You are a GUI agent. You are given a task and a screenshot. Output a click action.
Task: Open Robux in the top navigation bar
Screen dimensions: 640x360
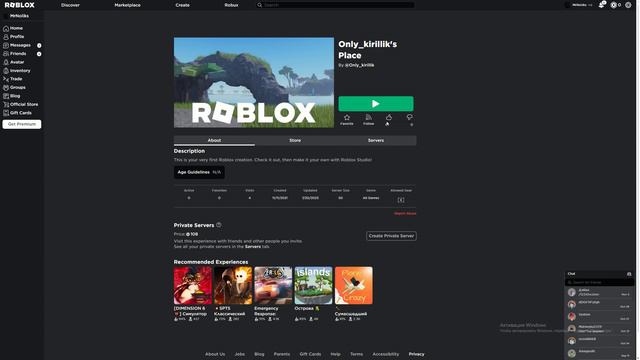point(231,5)
